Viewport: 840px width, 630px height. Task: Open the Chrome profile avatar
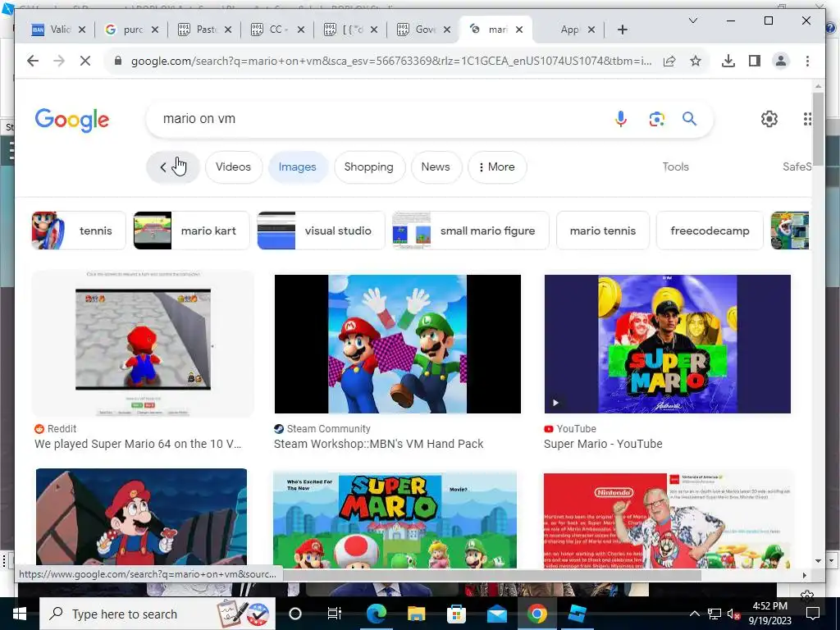[x=781, y=61]
